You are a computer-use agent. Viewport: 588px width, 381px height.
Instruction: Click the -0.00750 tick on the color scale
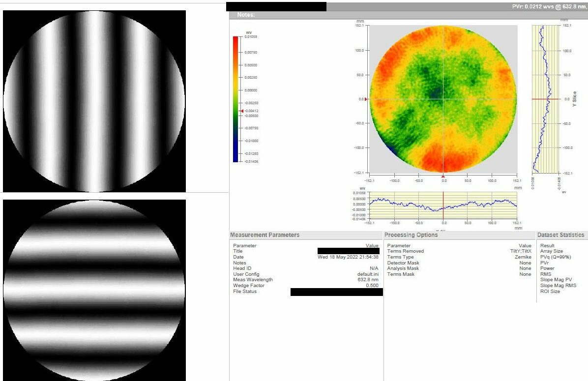coord(251,128)
